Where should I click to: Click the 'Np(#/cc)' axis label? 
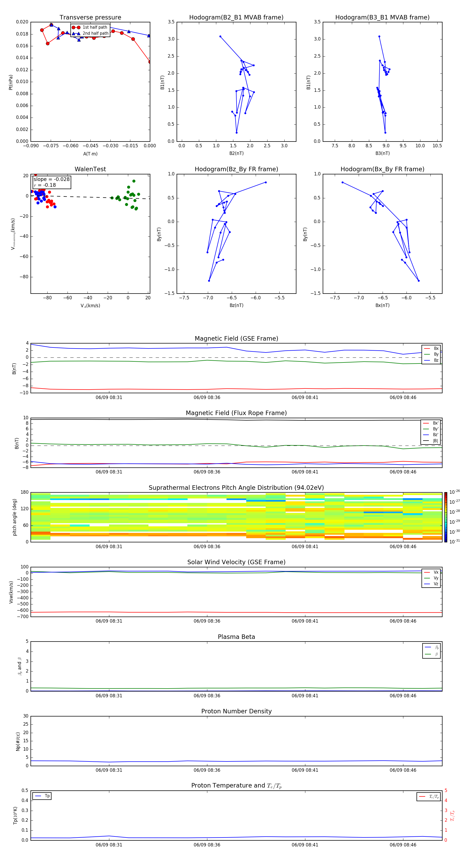(x=18, y=741)
